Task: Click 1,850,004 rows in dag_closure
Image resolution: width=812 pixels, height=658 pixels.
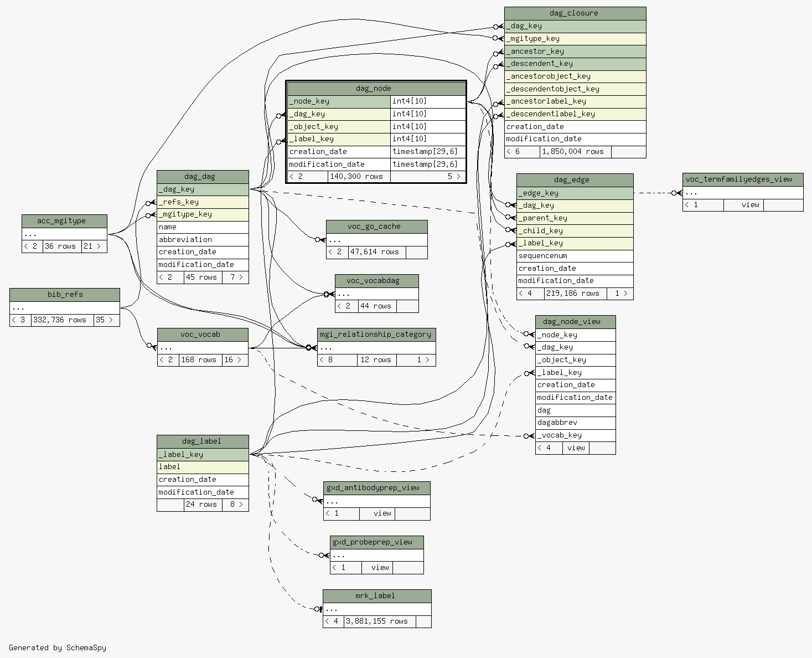Action: 576,152
